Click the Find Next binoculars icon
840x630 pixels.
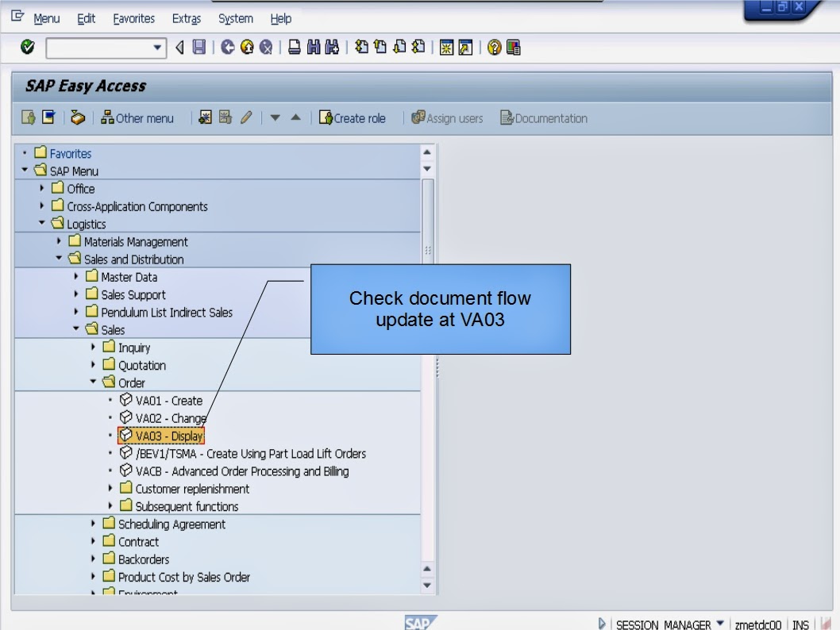(x=332, y=47)
